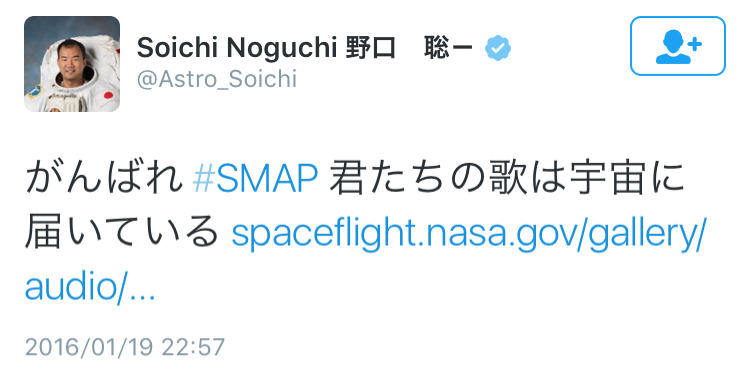Click the 22:57 time in the timestamp
This screenshot has height=378, width=750.
point(193,347)
